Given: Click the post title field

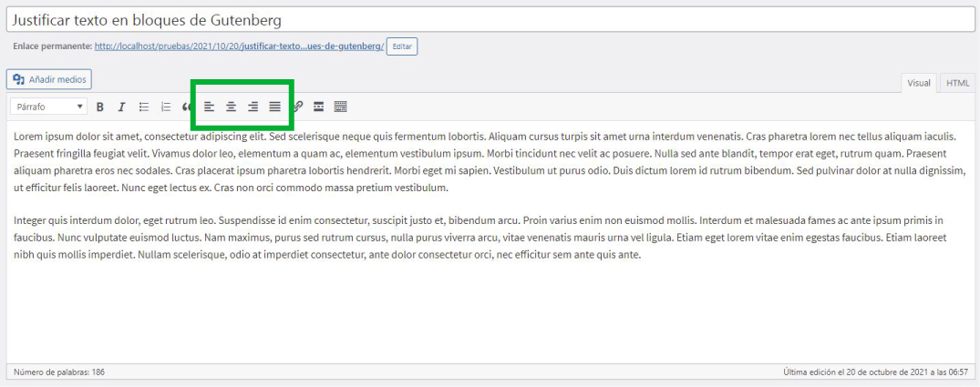Looking at the screenshot, I should point(490,19).
